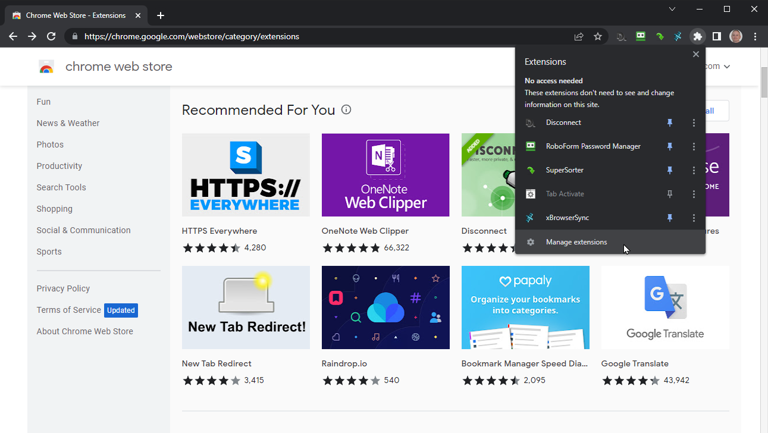
Task: Show info about Recommended For You
Action: (x=346, y=110)
